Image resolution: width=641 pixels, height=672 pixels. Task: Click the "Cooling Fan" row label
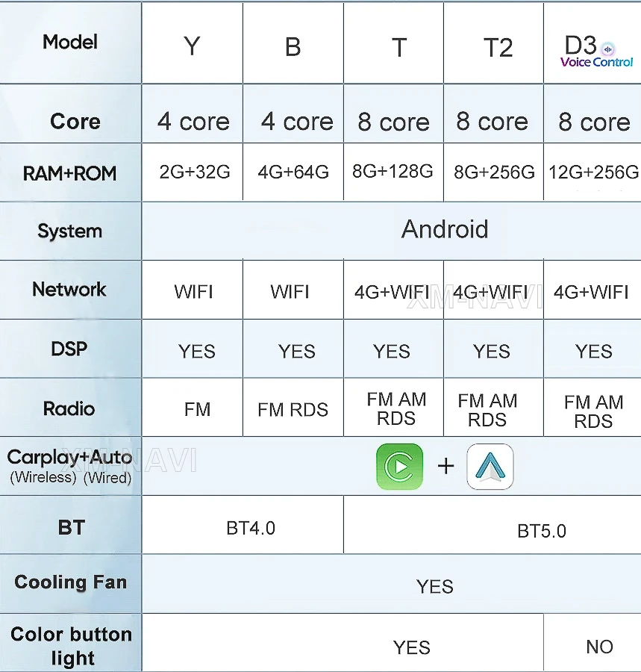coord(71,582)
